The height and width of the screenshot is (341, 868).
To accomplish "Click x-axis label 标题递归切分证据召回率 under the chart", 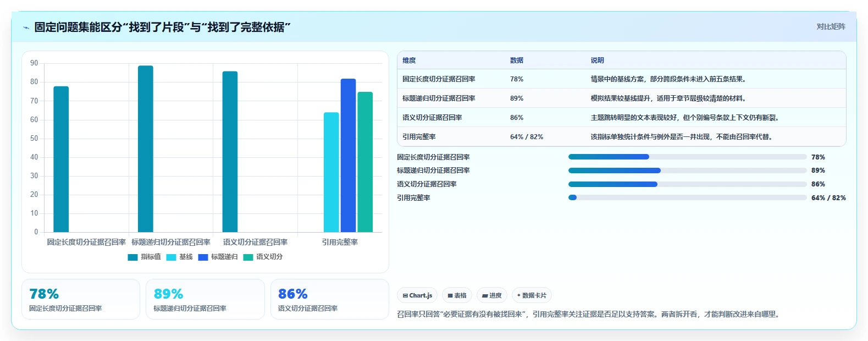I will coord(171,243).
